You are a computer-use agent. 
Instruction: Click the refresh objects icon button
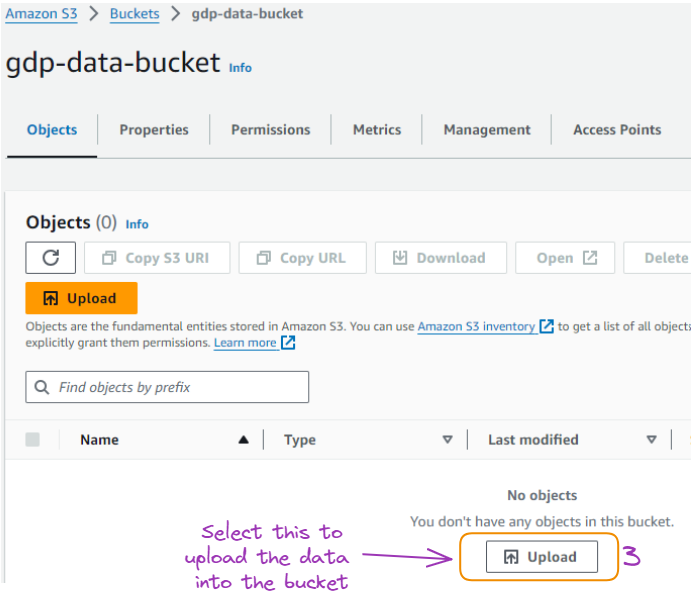tap(50, 258)
